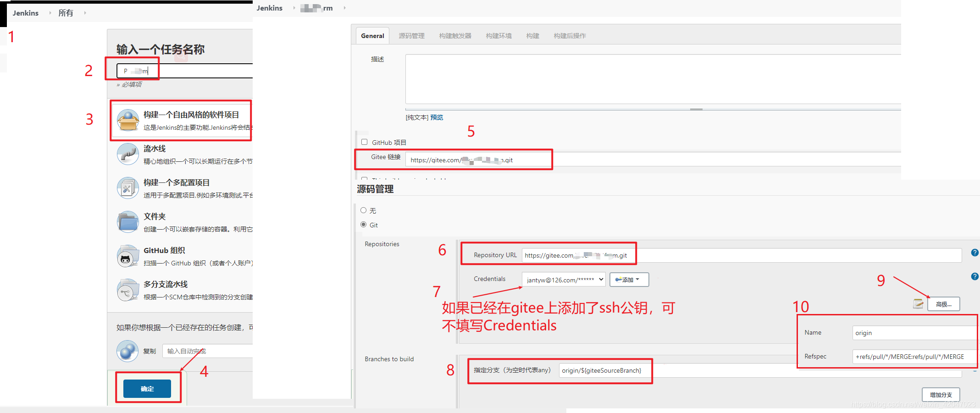The width and height of the screenshot is (980, 413).
Task: Go to the 构建 tab
Action: pyautogui.click(x=532, y=36)
